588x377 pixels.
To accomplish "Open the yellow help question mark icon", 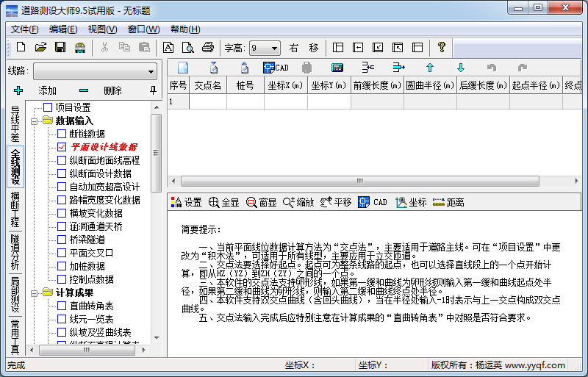I will tap(441, 47).
